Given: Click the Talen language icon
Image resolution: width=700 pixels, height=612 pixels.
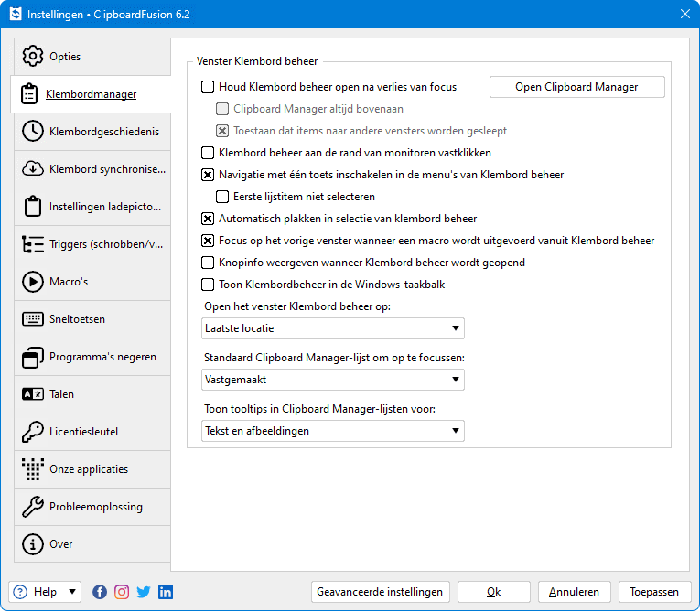Looking at the screenshot, I should (33, 394).
